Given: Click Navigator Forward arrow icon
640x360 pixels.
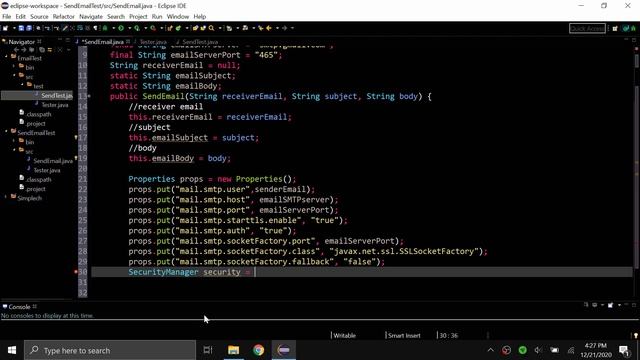Looking at the screenshot, I should coord(24,50).
